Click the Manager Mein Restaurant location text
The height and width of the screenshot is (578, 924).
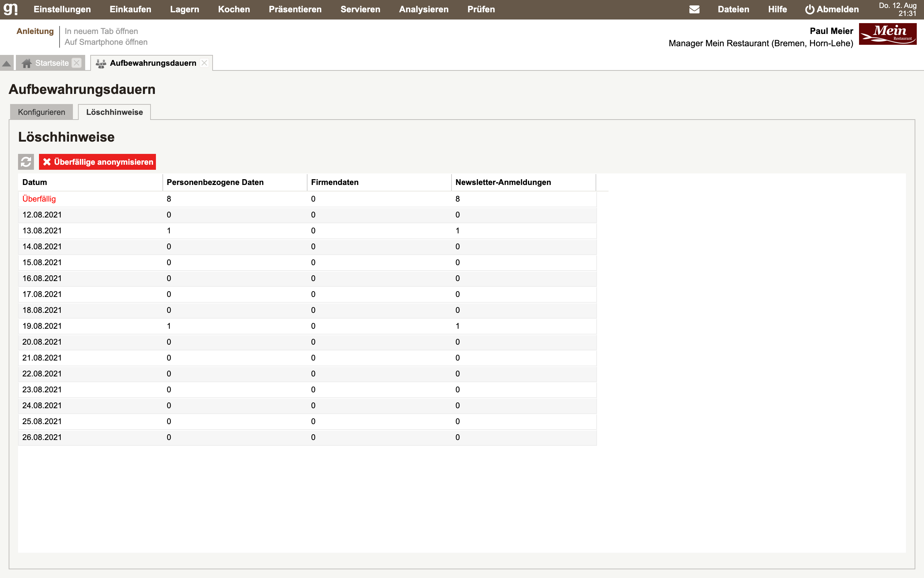tap(760, 43)
